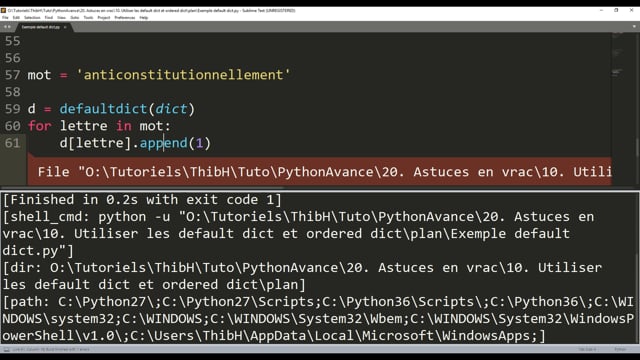This screenshot has width=640, height=360.
Task: Open the Project menu
Action: [x=104, y=18]
